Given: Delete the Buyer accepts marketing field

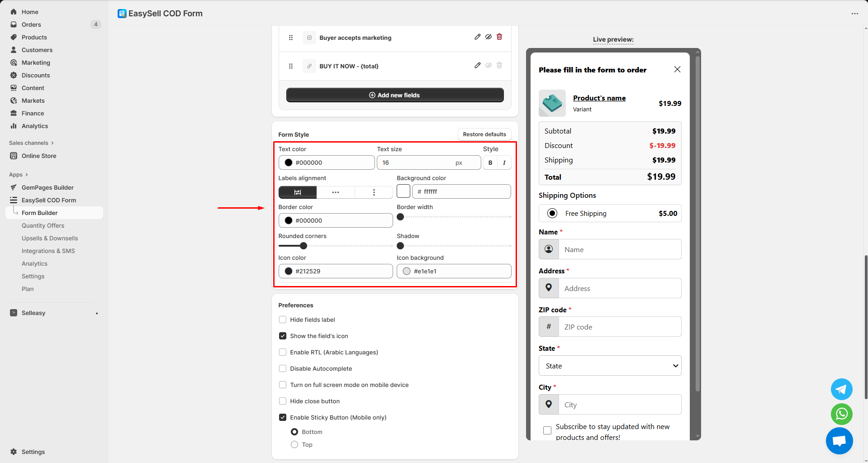Looking at the screenshot, I should (x=499, y=37).
